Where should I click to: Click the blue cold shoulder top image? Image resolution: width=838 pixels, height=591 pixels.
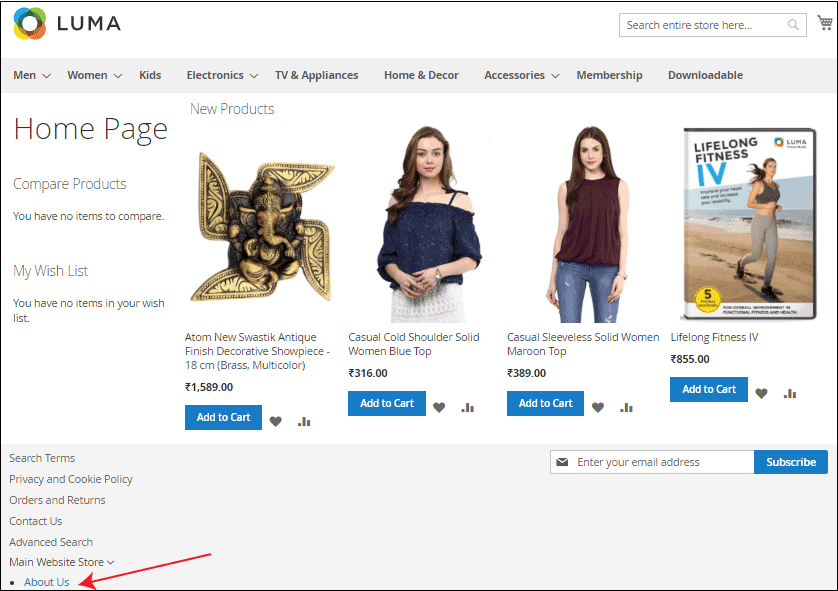coord(429,224)
